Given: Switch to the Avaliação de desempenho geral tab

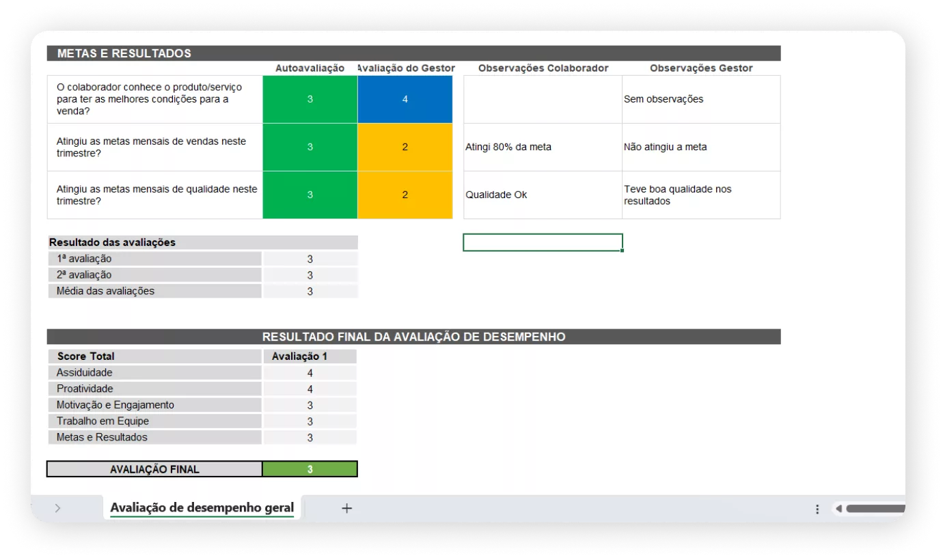Looking at the screenshot, I should (x=202, y=508).
